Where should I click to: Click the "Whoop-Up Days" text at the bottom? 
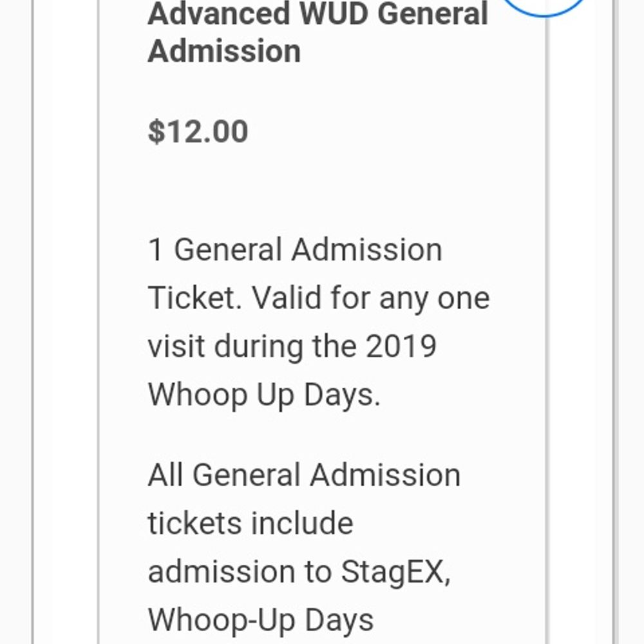click(261, 620)
